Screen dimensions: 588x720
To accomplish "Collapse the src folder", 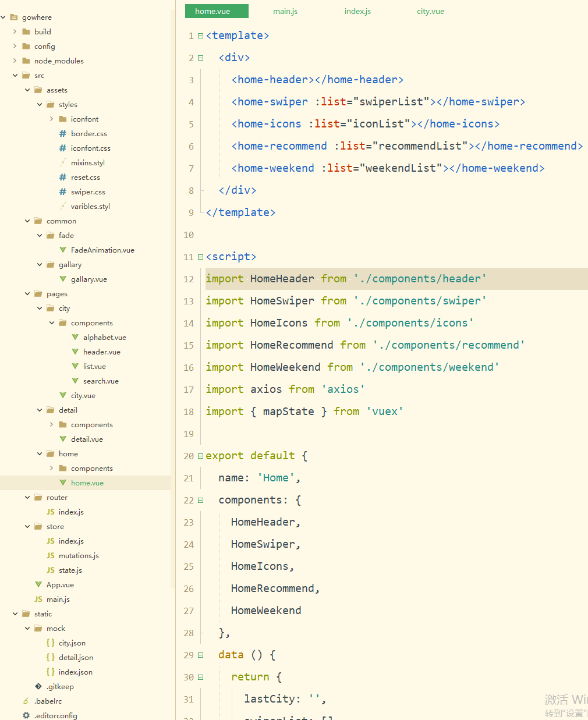I will point(15,75).
